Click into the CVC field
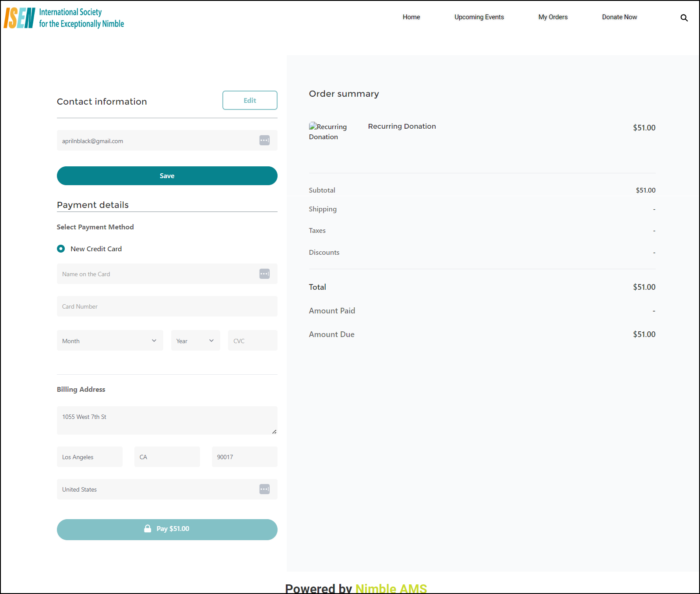Screen dimensions: 700x594 pyautogui.click(x=252, y=341)
